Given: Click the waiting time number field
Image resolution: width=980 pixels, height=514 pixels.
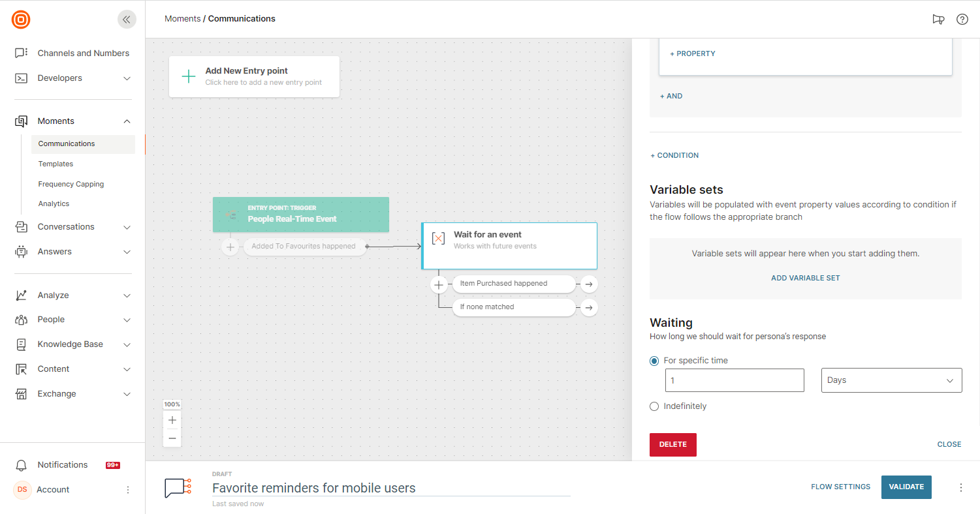Looking at the screenshot, I should (x=734, y=380).
